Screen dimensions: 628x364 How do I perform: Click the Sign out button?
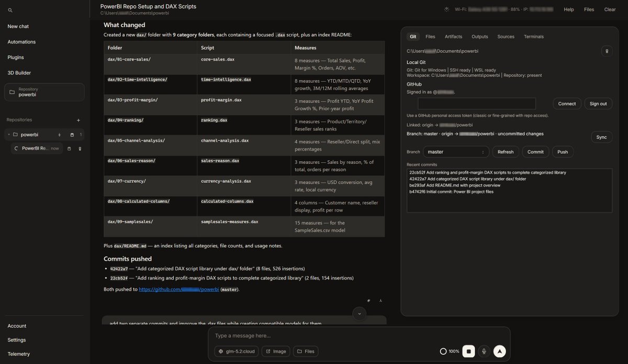(598, 104)
